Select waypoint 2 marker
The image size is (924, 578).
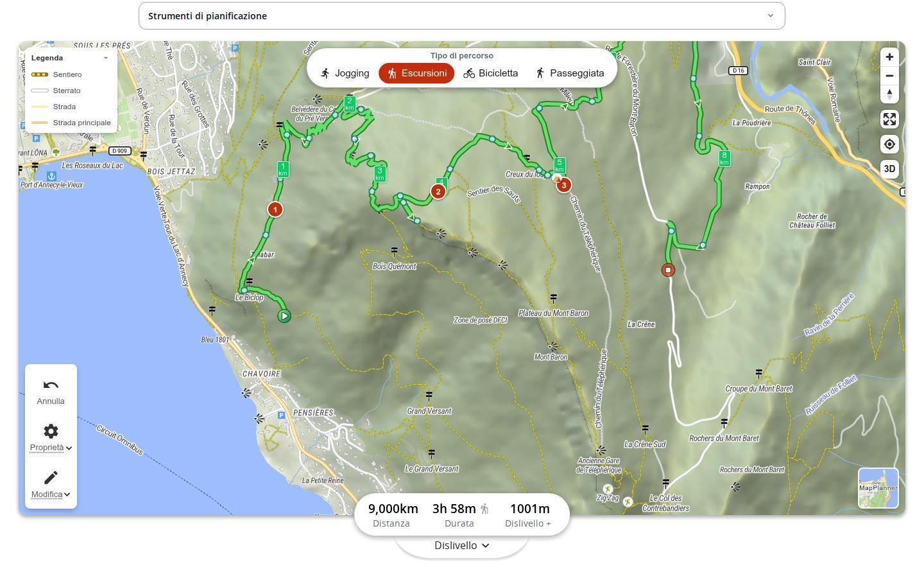tap(438, 191)
